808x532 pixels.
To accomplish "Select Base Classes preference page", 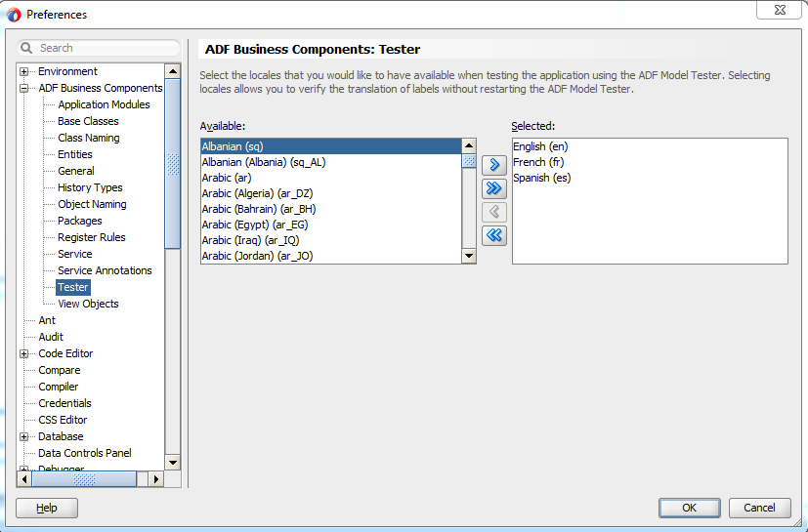I will [88, 121].
